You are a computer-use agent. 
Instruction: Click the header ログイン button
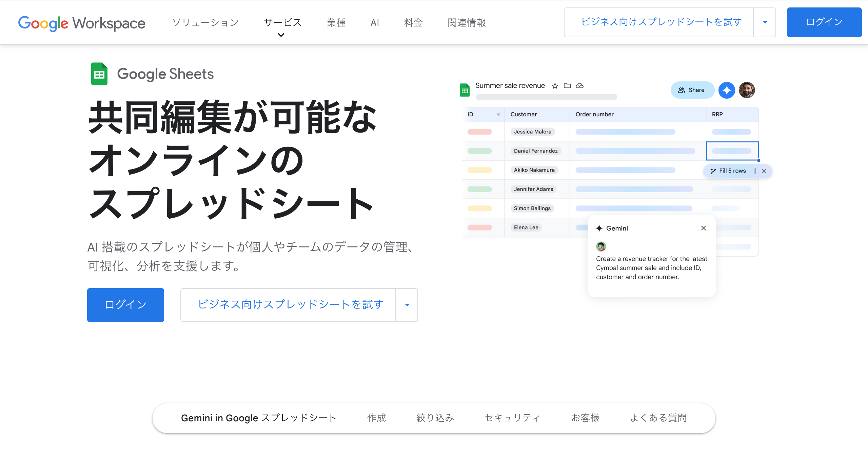point(824,22)
